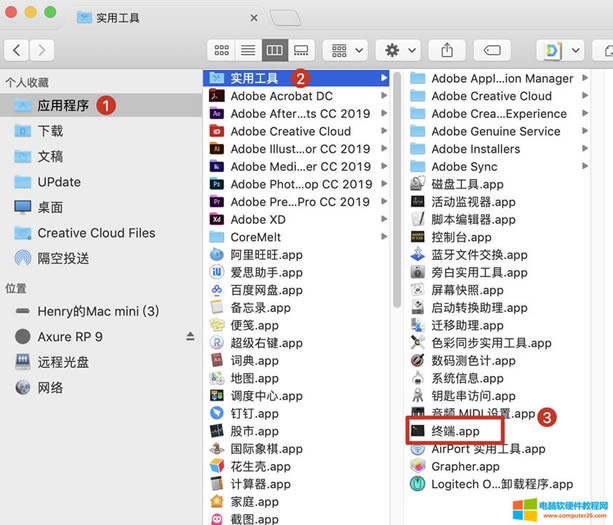Open the group-by arrangement dropdown

tap(345, 50)
